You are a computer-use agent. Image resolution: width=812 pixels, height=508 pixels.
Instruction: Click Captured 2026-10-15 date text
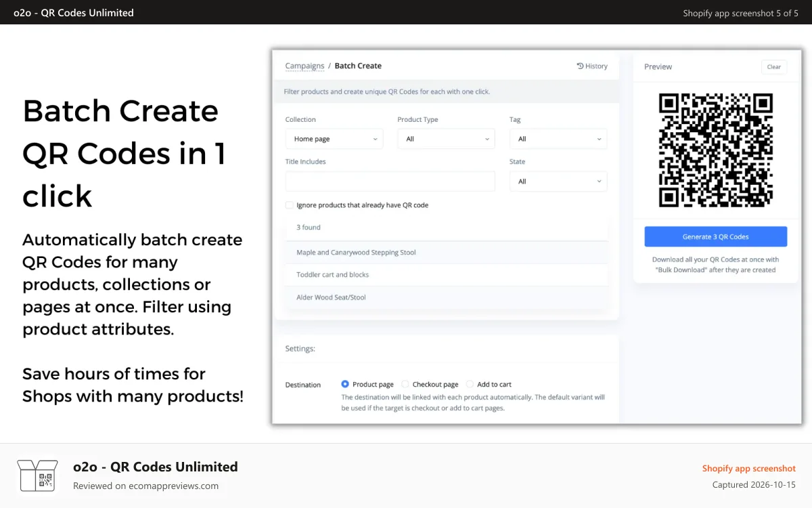[x=754, y=485]
